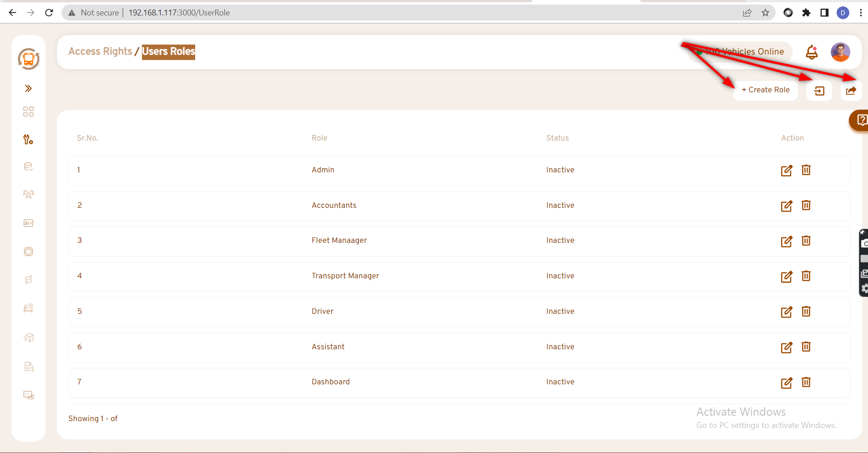Image resolution: width=868 pixels, height=453 pixels.
Task: Expand the sidebar with double chevron
Action: coord(28,88)
